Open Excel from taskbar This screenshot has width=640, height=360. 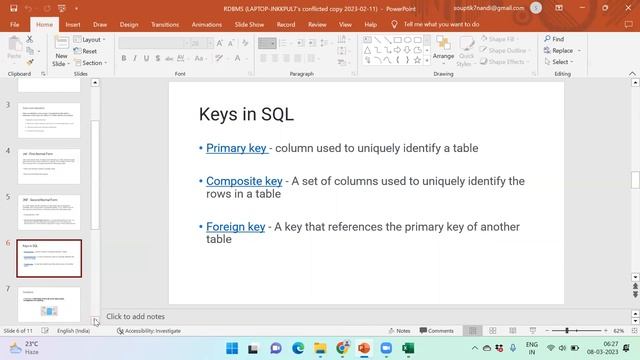click(408, 349)
